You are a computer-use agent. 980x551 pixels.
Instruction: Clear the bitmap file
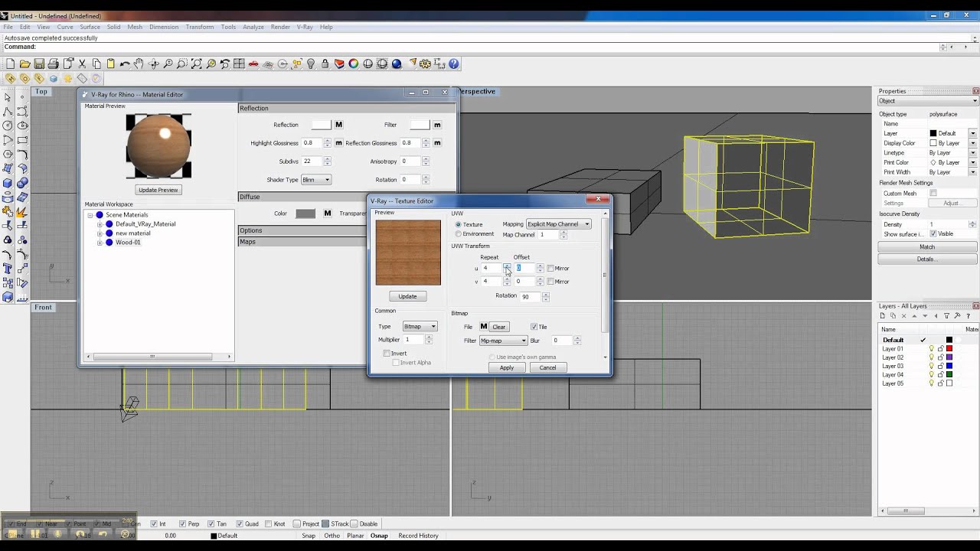pos(499,327)
